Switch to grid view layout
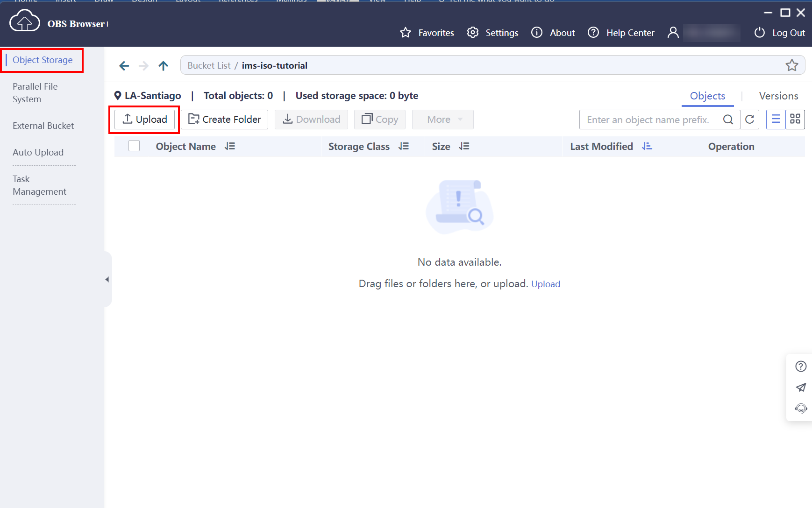 click(x=795, y=120)
